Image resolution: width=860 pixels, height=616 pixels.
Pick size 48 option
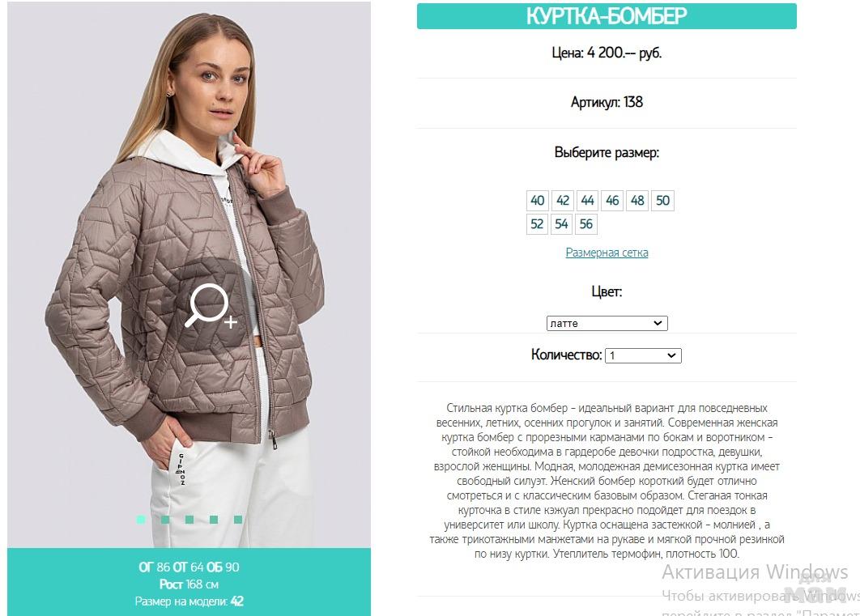click(x=637, y=201)
